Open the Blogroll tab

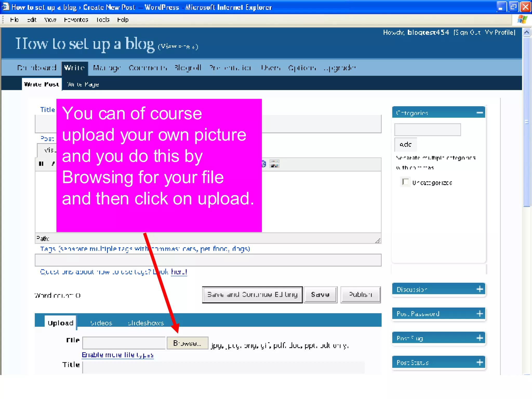tap(188, 68)
